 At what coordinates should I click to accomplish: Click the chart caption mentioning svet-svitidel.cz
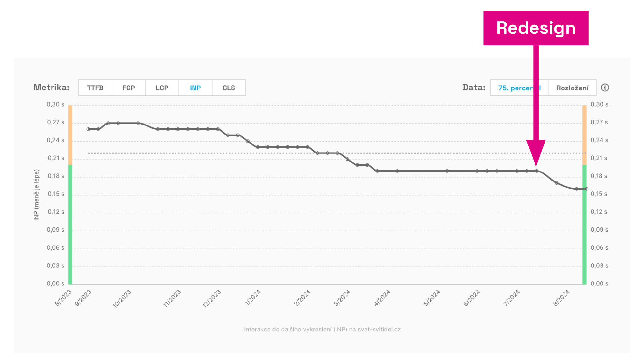pyautogui.click(x=322, y=329)
